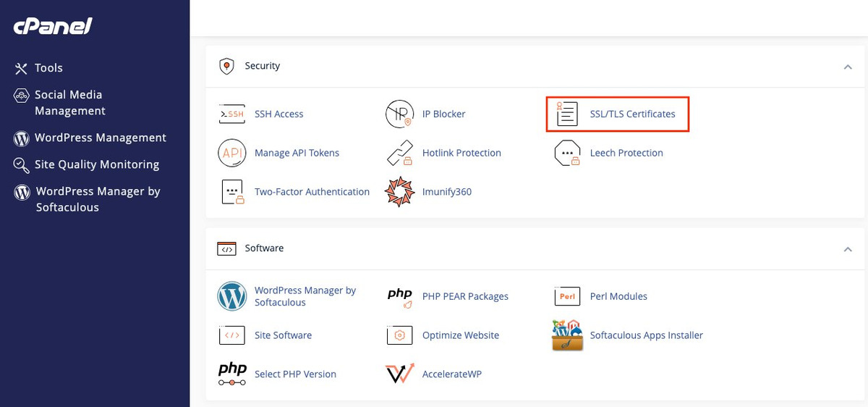This screenshot has height=407, width=868.
Task: Open the Optimize Website link
Action: [461, 335]
